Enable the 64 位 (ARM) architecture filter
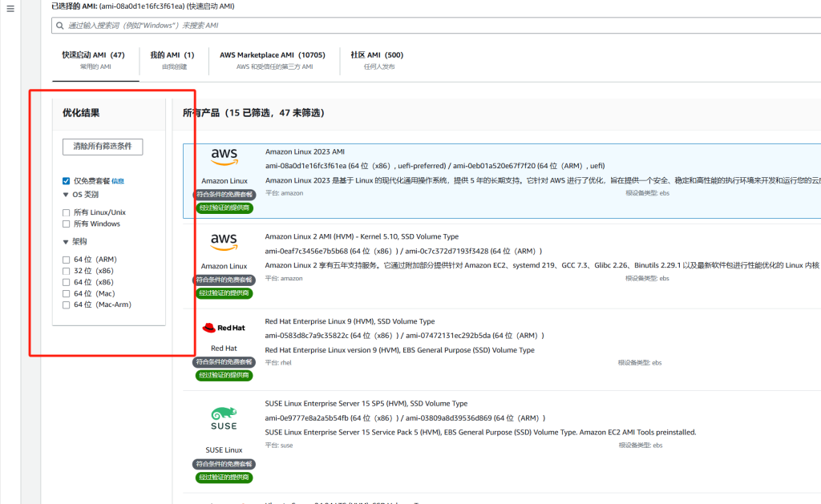The image size is (821, 504). pos(67,260)
